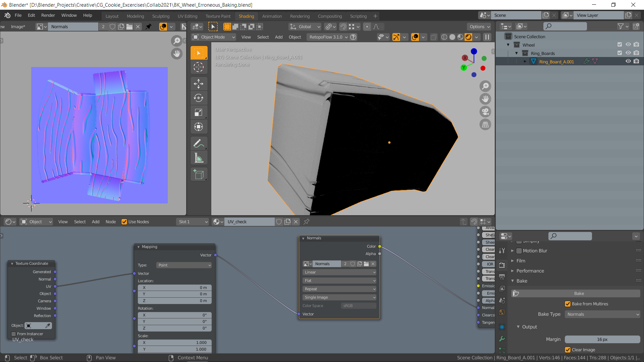Screen dimensions: 644x362
Task: Open the Bake Type Normals dropdown
Action: point(602,314)
